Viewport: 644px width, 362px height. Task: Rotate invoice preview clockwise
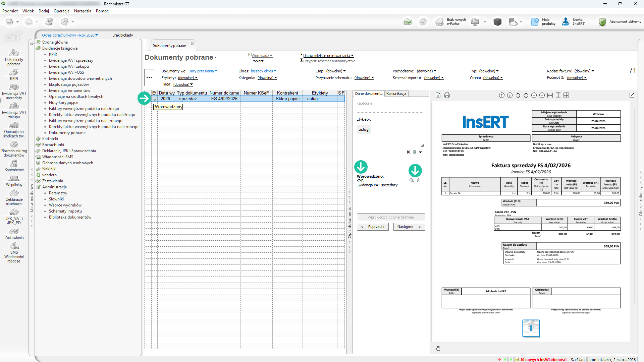coord(526,96)
